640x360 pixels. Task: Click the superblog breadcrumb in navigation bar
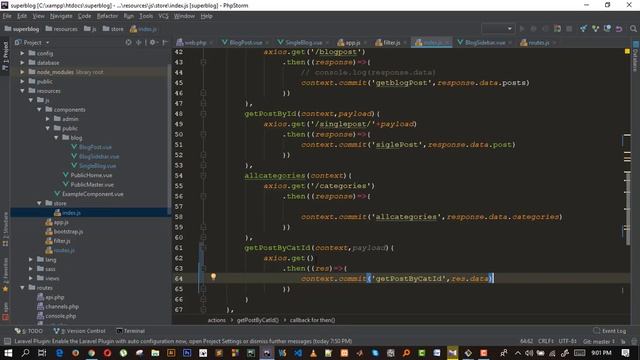coord(22,29)
